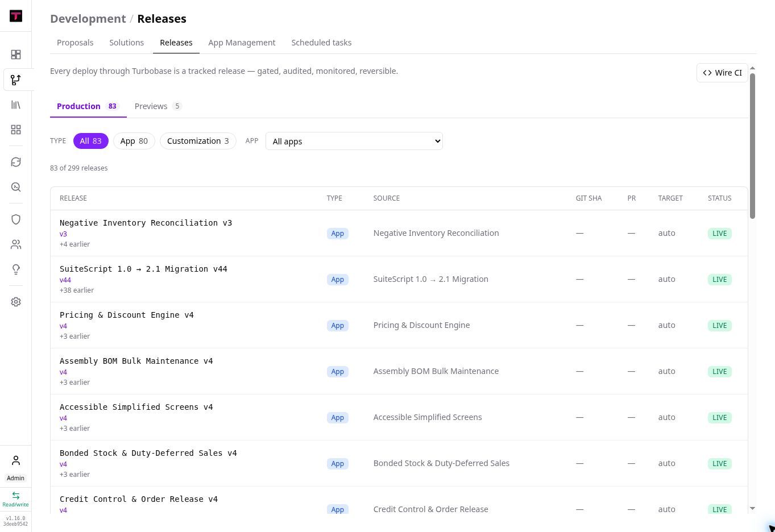Click the scrollbar down arrow
Viewport: 775px width, 532px height.
pyautogui.click(x=752, y=509)
